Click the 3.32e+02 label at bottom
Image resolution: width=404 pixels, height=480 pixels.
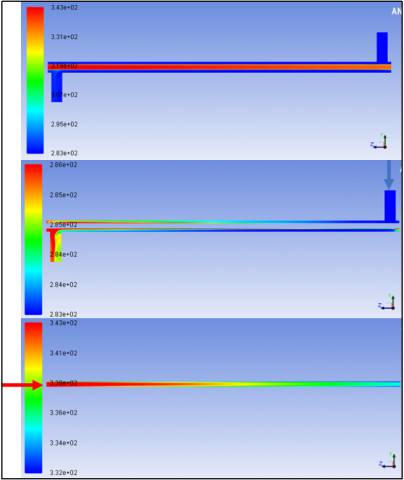coord(63,473)
